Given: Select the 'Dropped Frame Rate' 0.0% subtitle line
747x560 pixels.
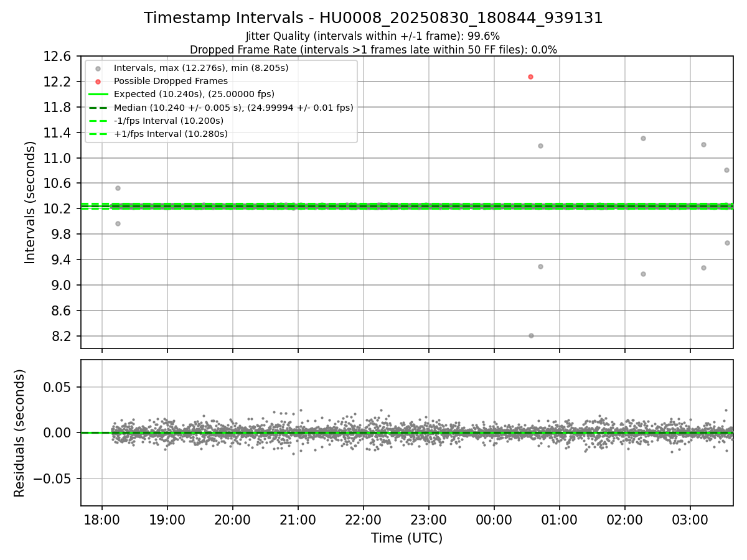Looking at the screenshot, I should coord(374,49).
